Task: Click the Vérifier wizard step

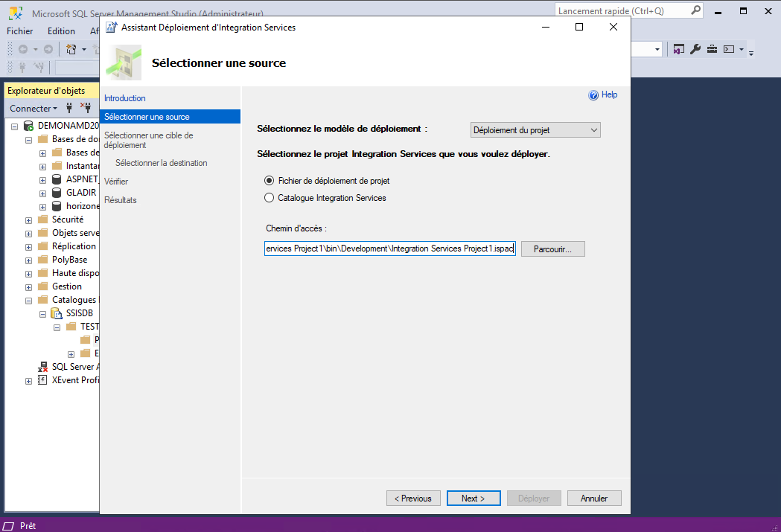Action: (x=116, y=182)
